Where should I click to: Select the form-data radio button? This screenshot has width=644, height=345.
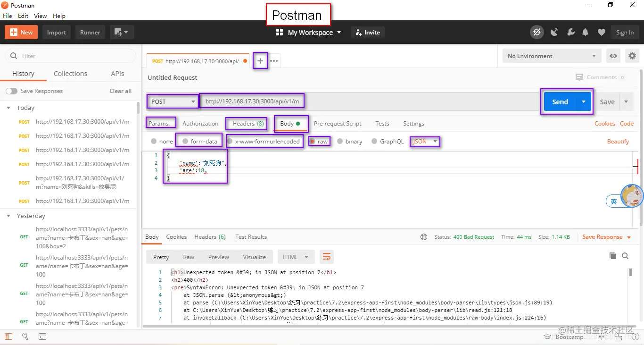tap(185, 141)
